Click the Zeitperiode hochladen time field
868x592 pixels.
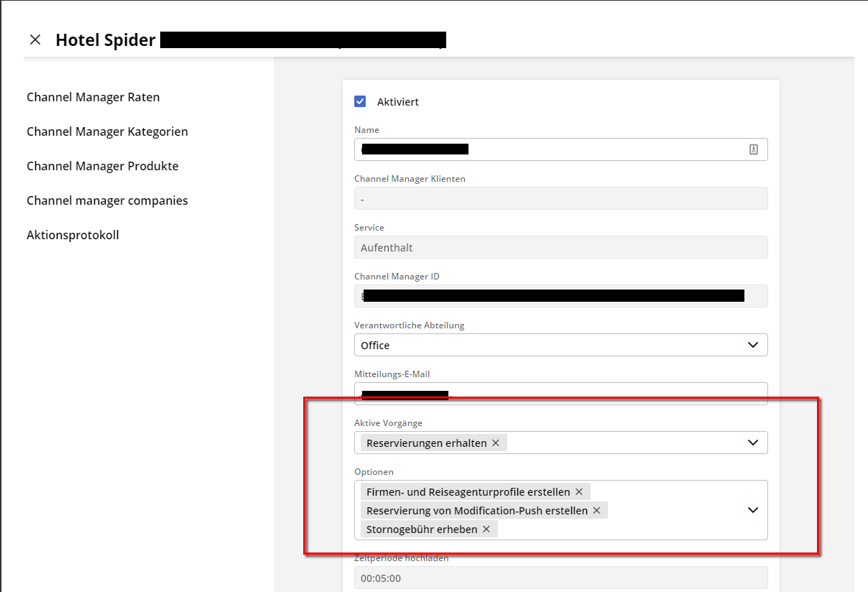(x=560, y=578)
